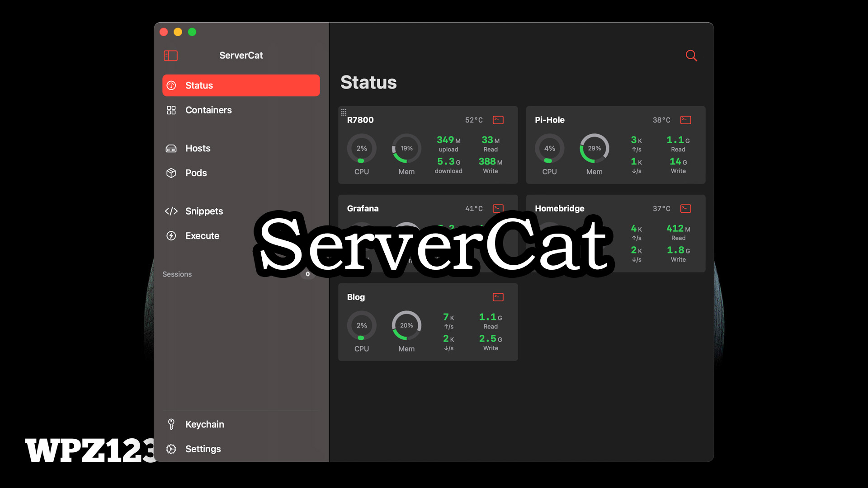Click the Pi-Hole CPU 4% gauge
This screenshot has width=868, height=488.
point(550,149)
